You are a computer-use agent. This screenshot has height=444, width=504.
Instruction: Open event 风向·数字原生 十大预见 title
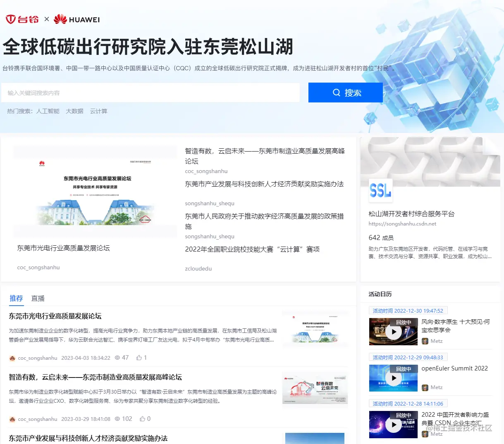[456, 326]
